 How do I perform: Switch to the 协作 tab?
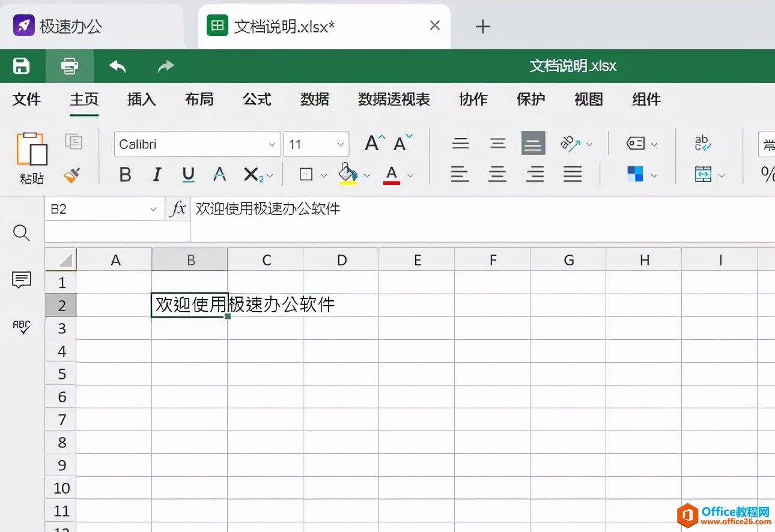pos(473,100)
